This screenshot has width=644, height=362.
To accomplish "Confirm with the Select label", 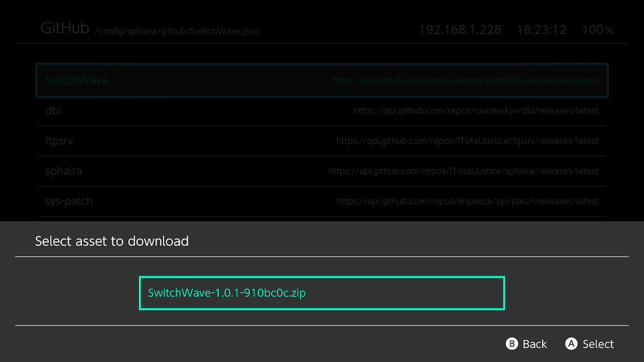I will pos(598,344).
